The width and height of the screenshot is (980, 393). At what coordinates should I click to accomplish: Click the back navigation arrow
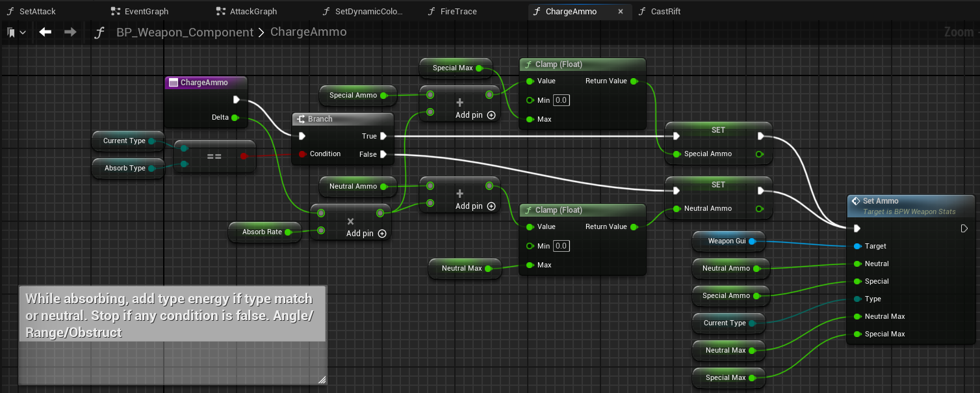[x=45, y=32]
